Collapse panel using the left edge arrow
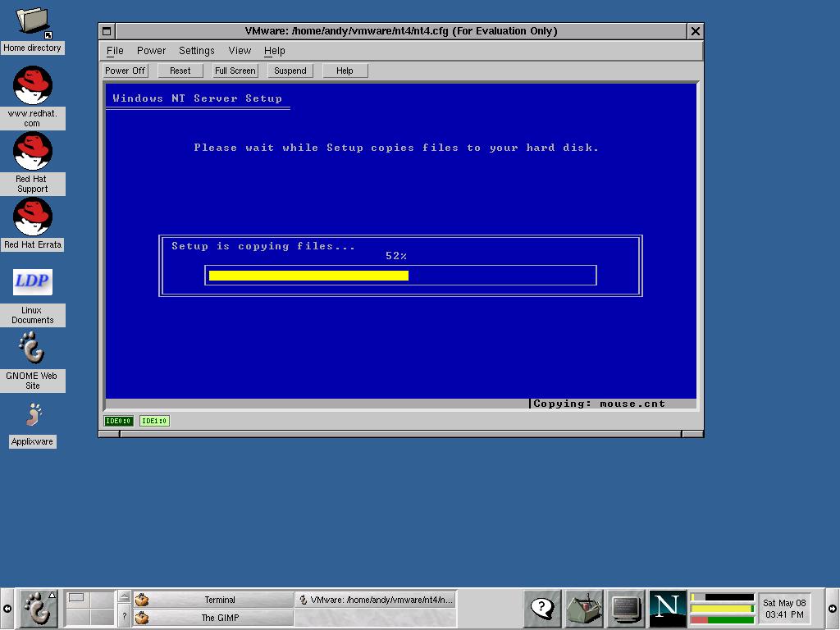The width and height of the screenshot is (840, 630). pos(7,609)
